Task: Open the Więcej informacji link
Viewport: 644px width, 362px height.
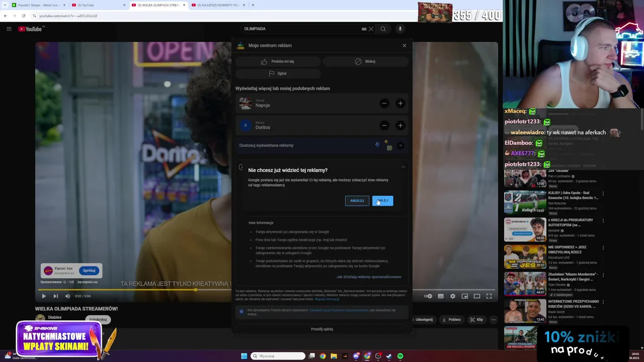Action: point(327,299)
